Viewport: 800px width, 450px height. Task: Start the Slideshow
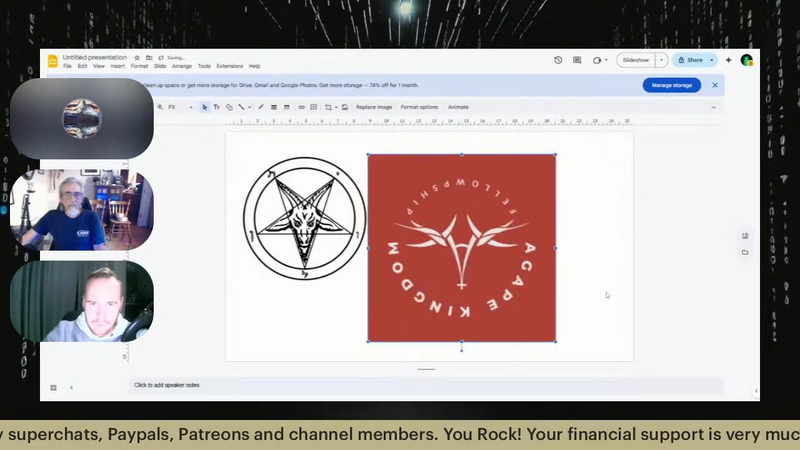(636, 60)
